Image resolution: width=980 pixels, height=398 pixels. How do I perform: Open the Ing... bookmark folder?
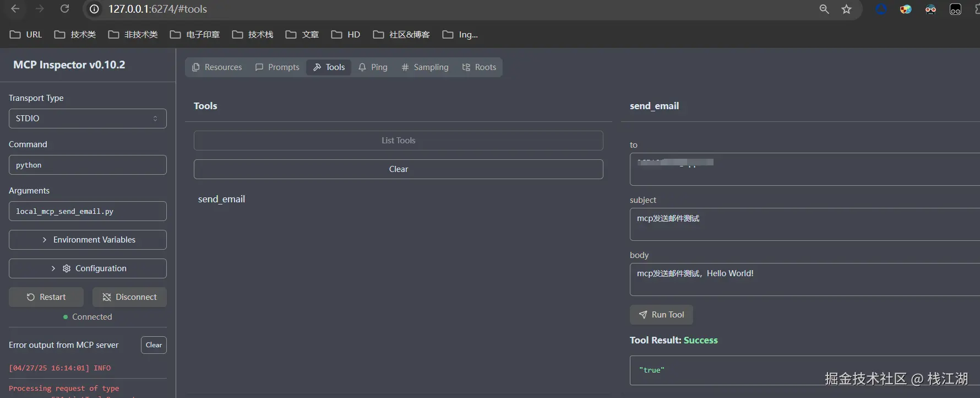click(460, 34)
